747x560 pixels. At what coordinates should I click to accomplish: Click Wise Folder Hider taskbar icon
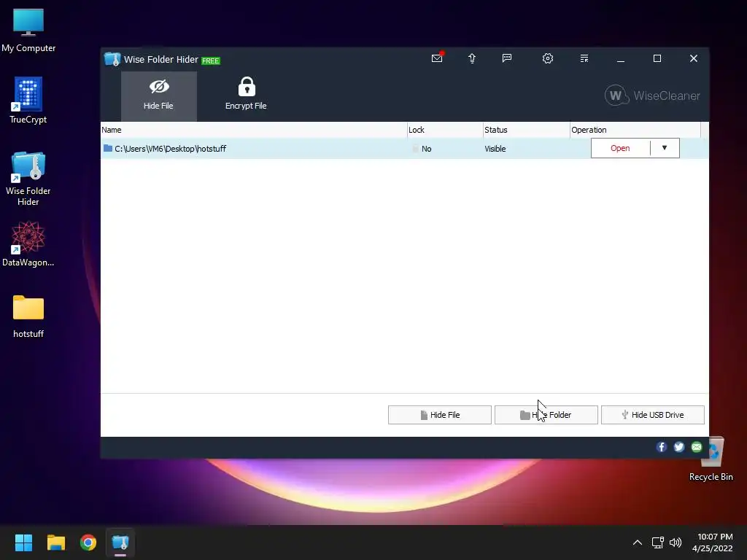click(x=120, y=542)
